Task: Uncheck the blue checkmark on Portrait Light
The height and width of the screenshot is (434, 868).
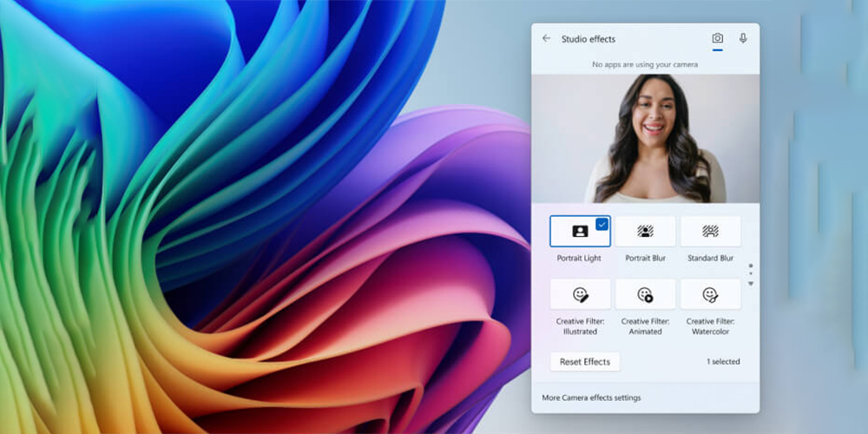Action: click(602, 224)
